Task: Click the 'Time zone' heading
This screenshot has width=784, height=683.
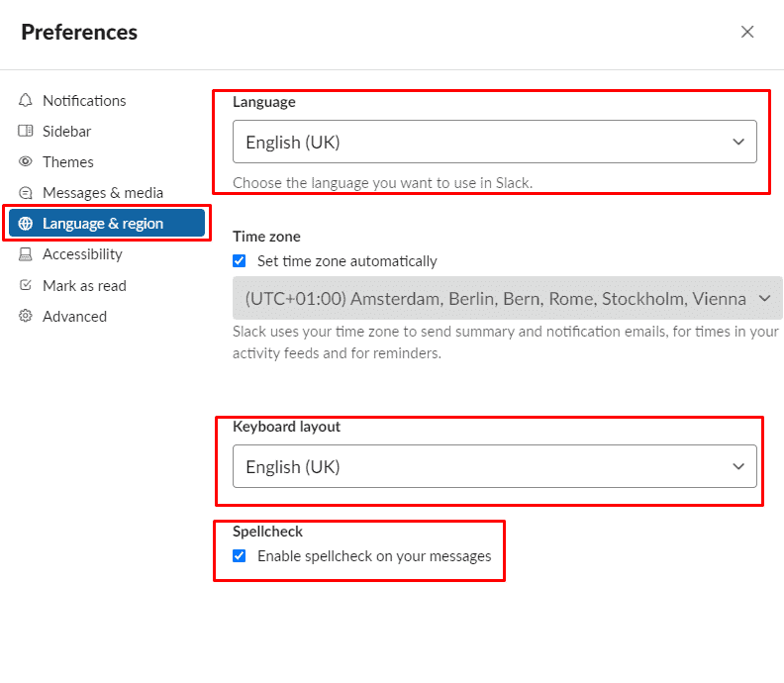Action: pyautogui.click(x=266, y=236)
